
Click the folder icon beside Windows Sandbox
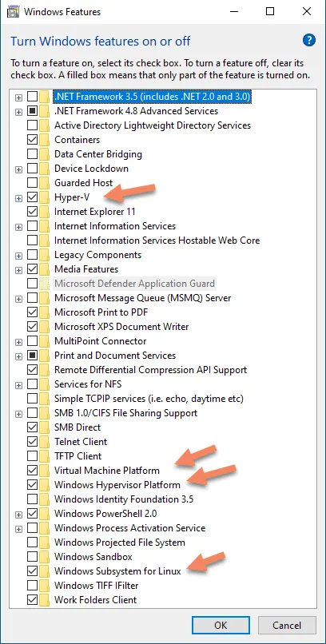[45, 557]
